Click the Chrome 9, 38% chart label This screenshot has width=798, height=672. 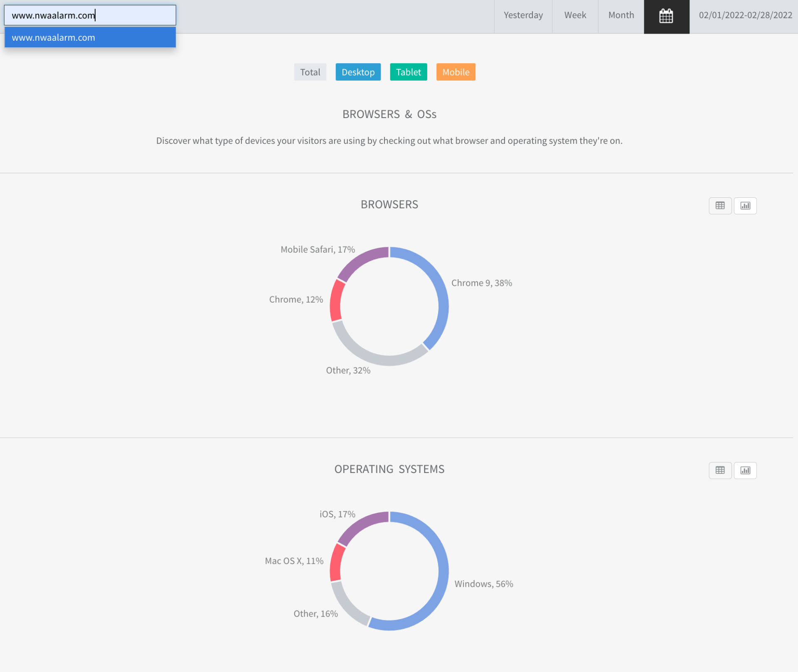coord(481,283)
